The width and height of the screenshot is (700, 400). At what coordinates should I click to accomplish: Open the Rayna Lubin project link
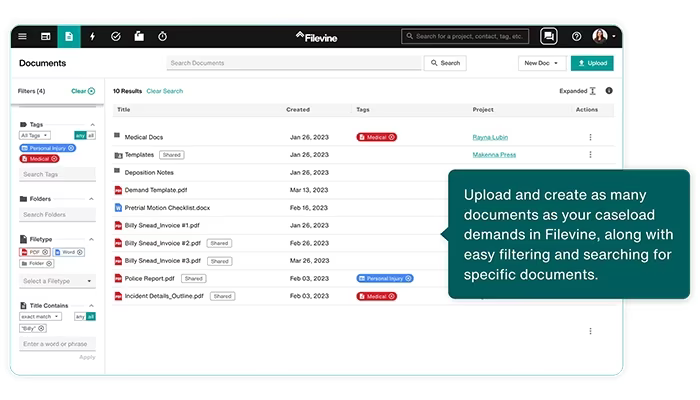coord(490,137)
